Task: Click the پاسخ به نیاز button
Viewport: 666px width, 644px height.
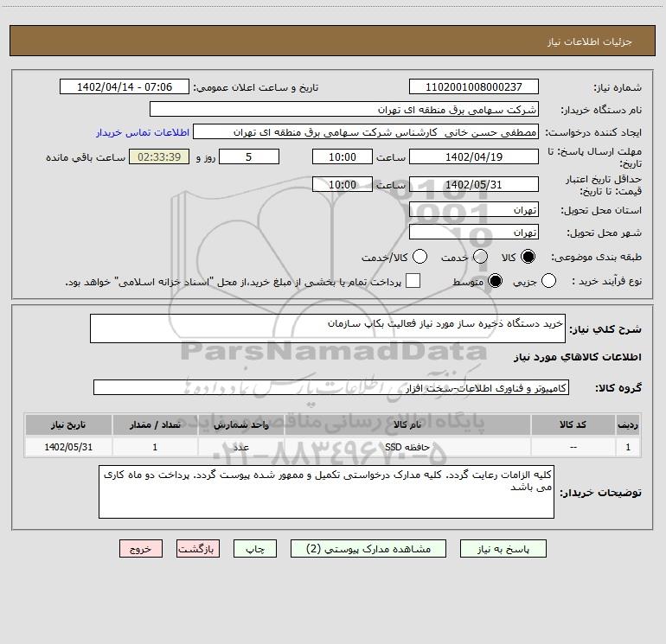Action: point(503,549)
